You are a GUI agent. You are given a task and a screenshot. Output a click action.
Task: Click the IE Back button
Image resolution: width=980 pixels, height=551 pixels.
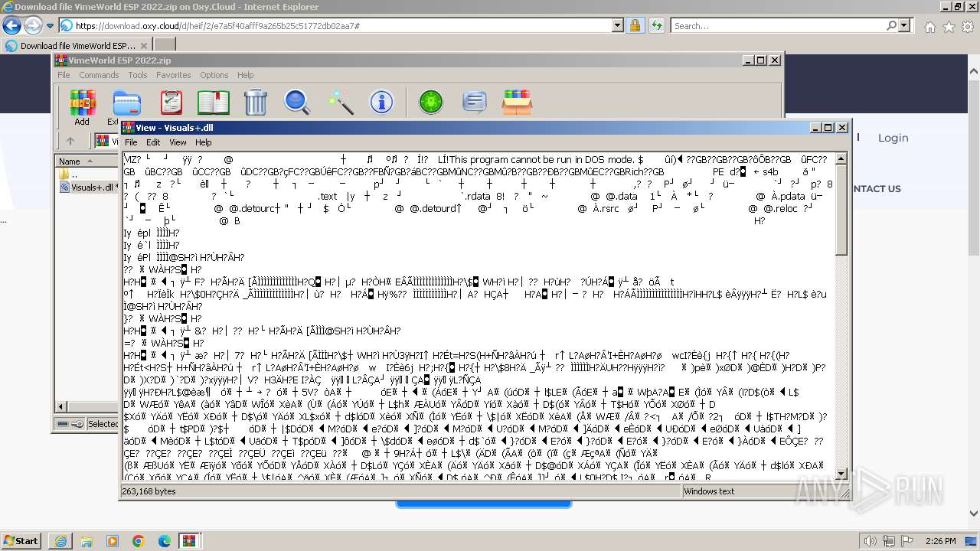(11, 25)
